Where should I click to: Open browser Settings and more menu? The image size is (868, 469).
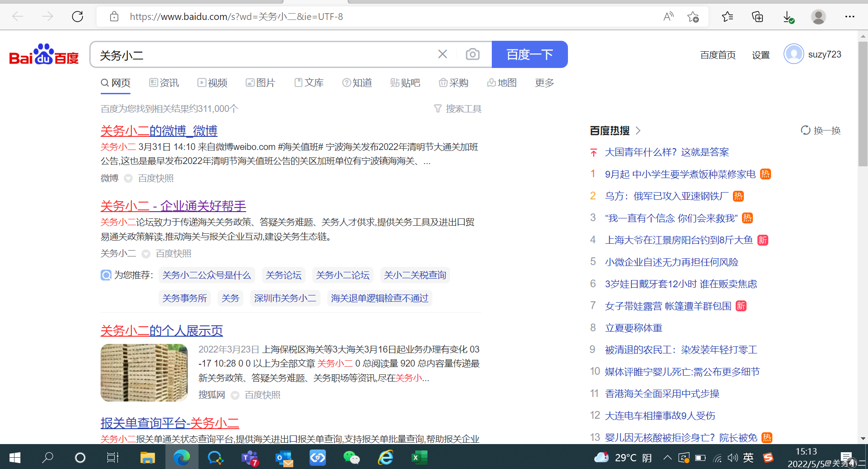(x=850, y=17)
